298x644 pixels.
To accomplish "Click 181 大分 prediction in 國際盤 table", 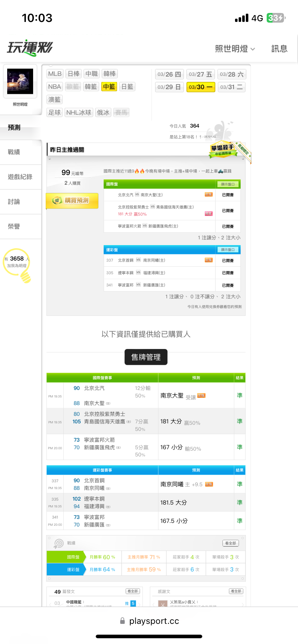I will [x=180, y=422].
